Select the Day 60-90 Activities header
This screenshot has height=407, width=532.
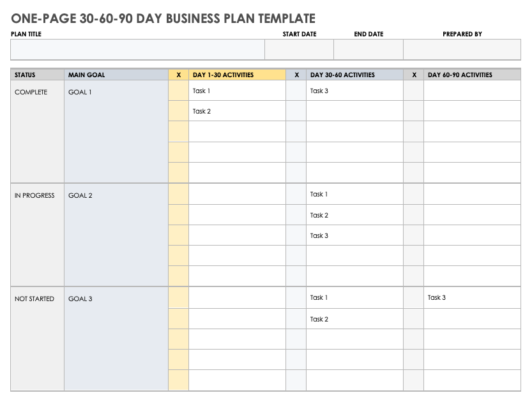pos(472,75)
